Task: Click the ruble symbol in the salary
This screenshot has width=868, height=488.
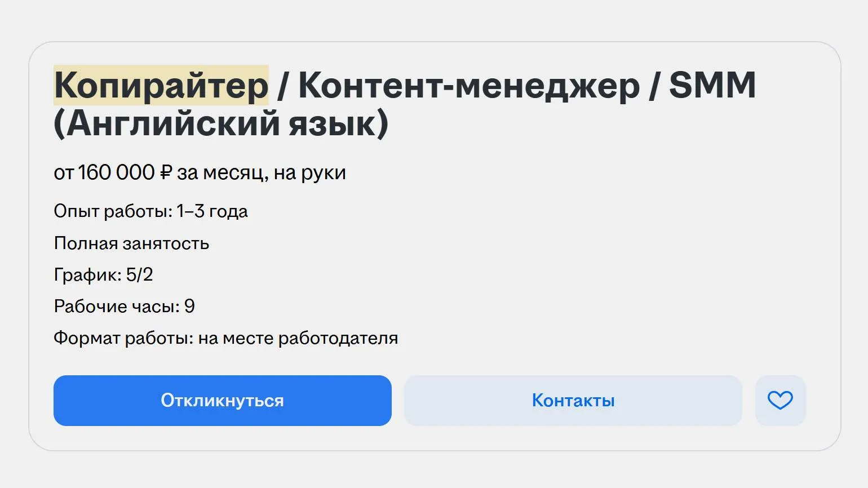Action: click(x=167, y=172)
